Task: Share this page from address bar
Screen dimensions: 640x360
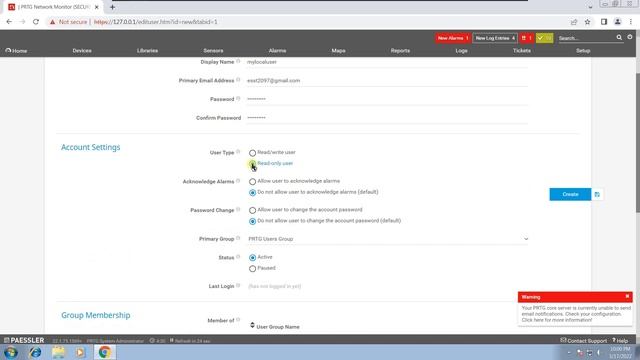Action: pyautogui.click(x=574, y=22)
